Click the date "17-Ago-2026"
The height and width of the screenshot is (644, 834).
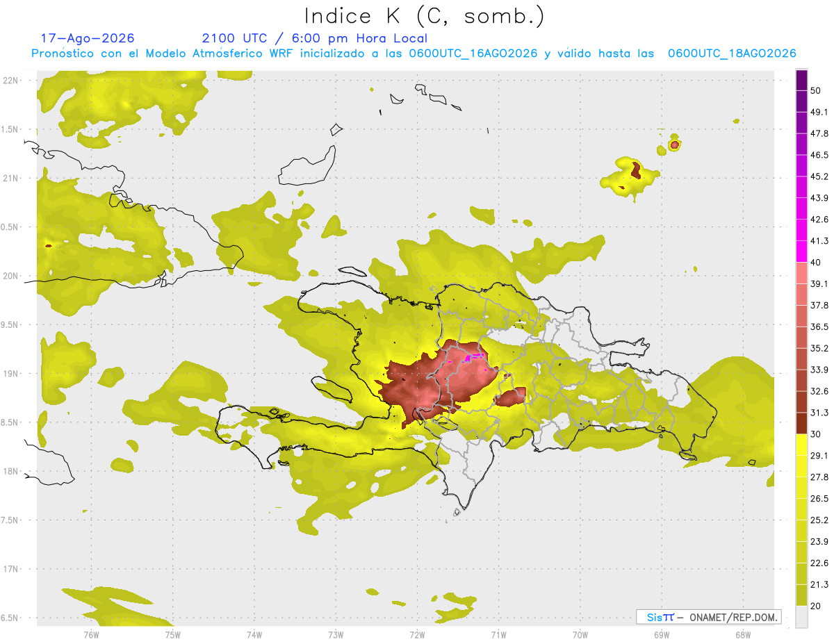(x=88, y=38)
